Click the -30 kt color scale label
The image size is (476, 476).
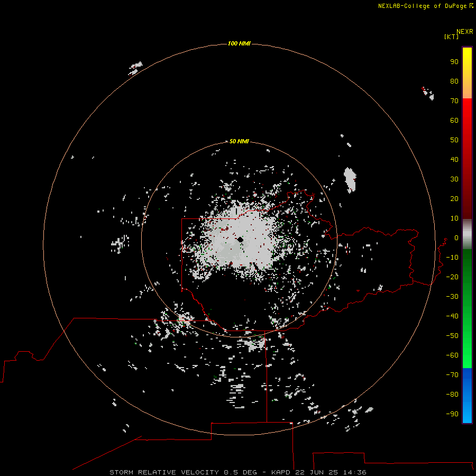(452, 297)
